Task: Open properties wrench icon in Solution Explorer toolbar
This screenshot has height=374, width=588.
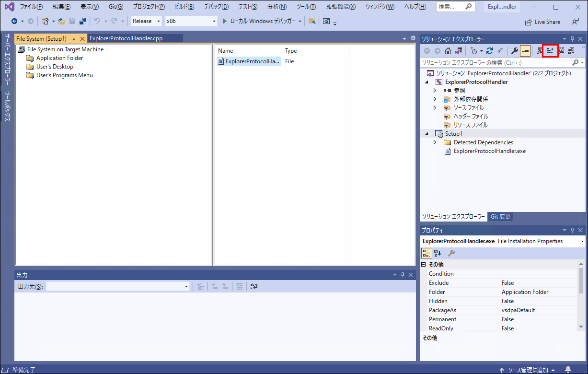Action: coord(515,50)
